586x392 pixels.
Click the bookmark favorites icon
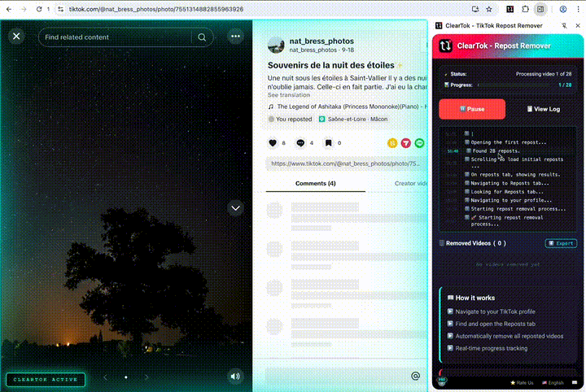point(328,143)
